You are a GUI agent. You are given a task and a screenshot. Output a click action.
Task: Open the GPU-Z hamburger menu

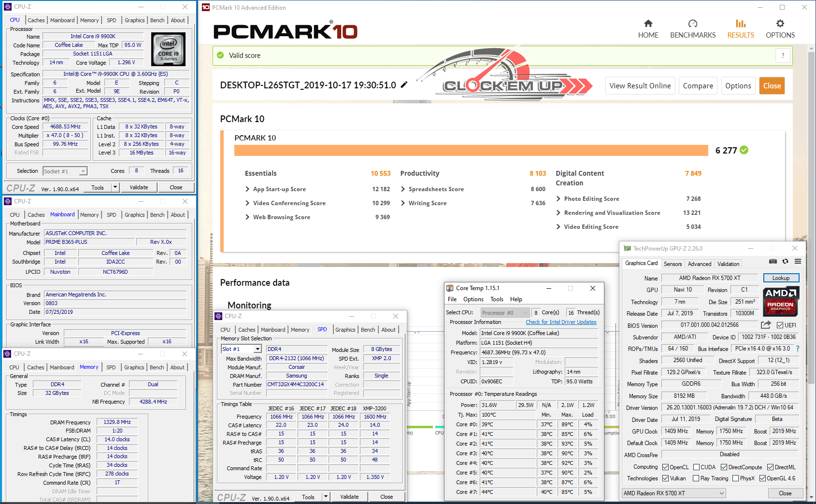pos(798,261)
